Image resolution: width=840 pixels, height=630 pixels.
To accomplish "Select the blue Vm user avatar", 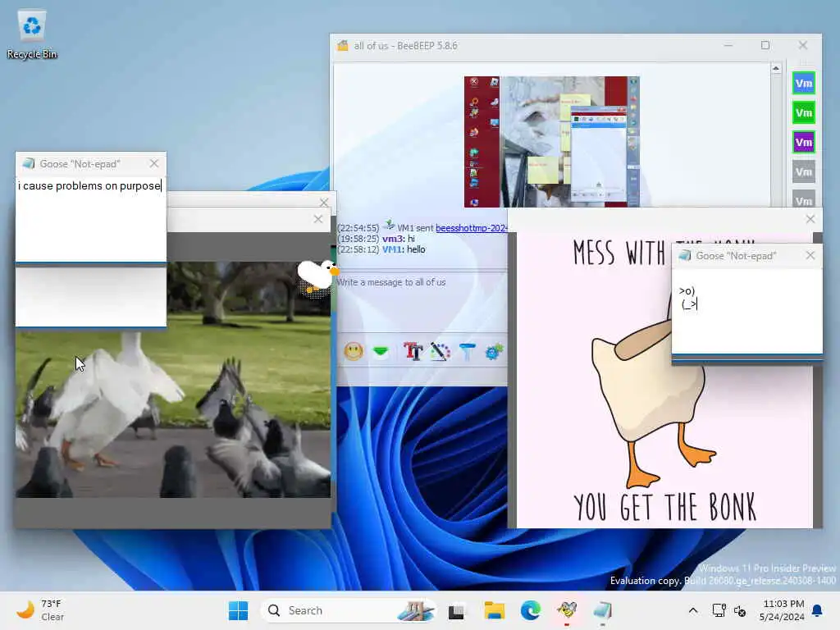I will tap(804, 83).
